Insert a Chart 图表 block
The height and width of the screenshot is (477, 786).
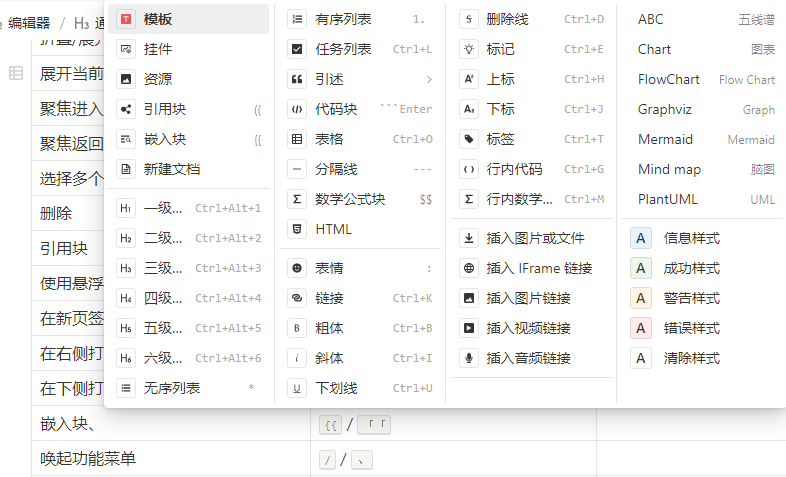[704, 49]
